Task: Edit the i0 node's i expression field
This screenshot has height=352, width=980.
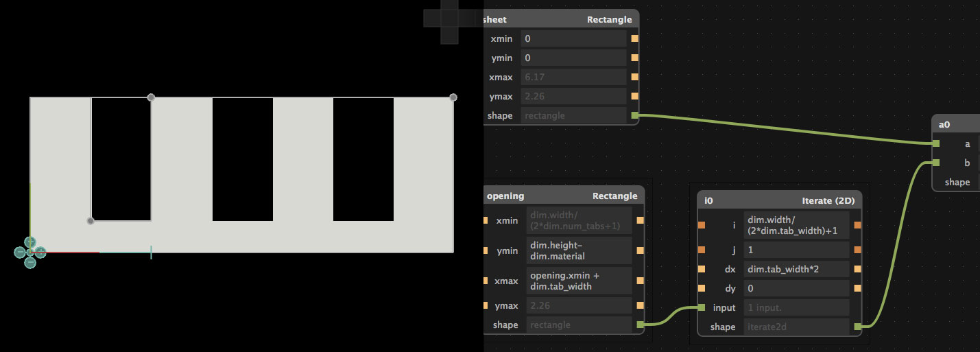Action: coord(796,225)
